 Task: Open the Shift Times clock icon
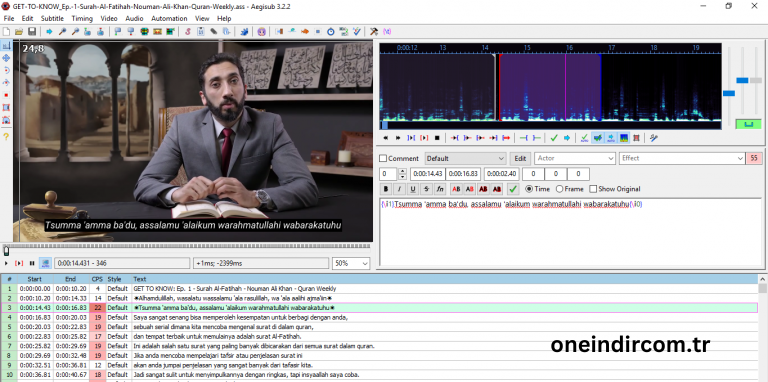[x=331, y=31]
